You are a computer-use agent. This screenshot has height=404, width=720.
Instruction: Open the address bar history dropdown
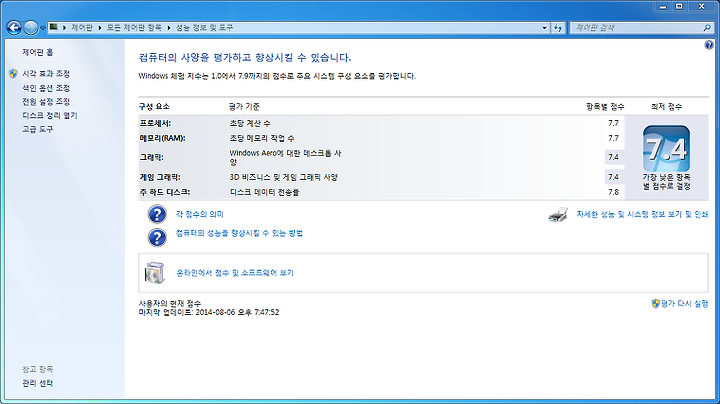coord(545,28)
